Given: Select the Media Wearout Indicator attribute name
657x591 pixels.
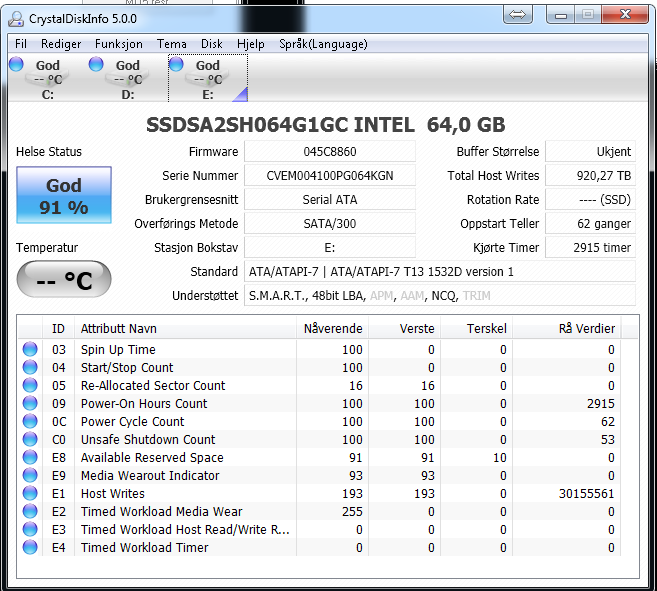Looking at the screenshot, I should click(150, 475).
